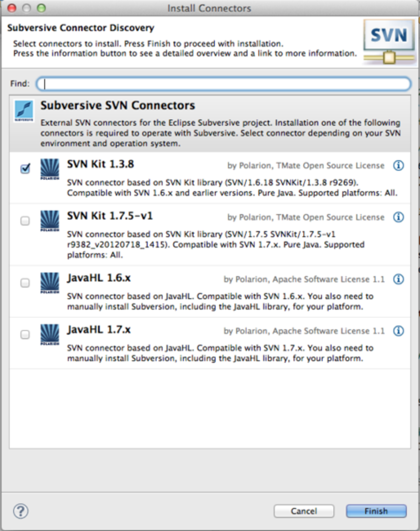
Task: Click Finish to proceed with installation
Action: (376, 511)
